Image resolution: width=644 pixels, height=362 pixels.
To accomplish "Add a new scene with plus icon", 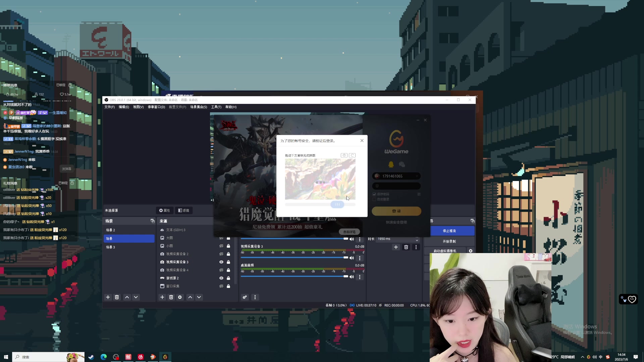I will (x=108, y=297).
